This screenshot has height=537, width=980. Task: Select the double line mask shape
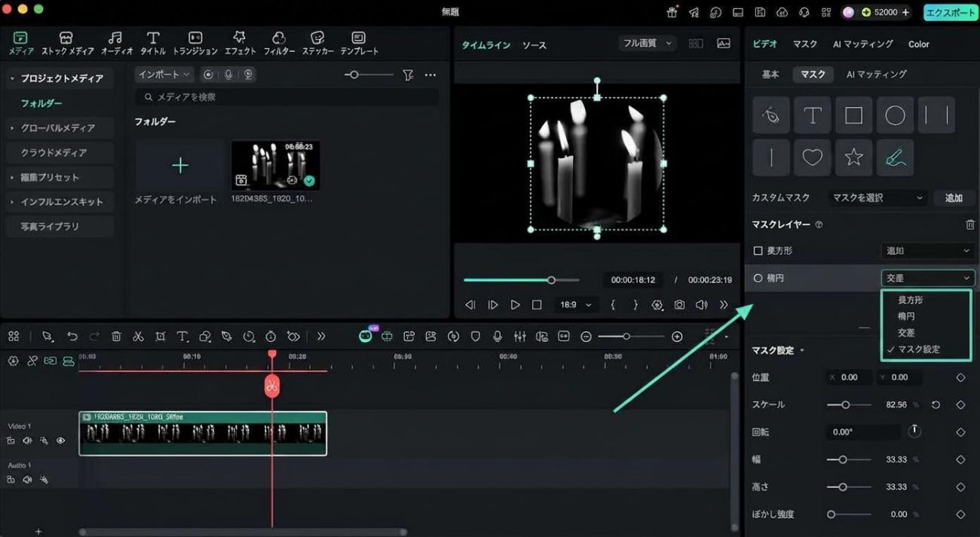(936, 115)
